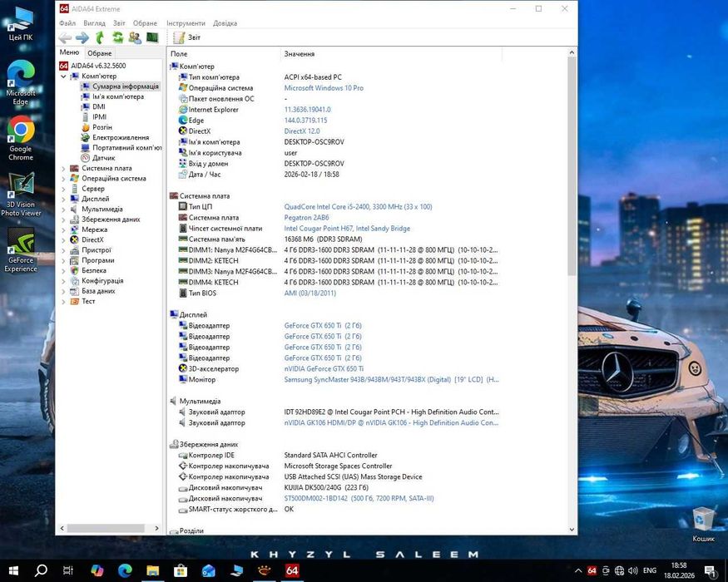The image size is (728, 582).
Task: Expand the Сервер tree node
Action: 63,189
